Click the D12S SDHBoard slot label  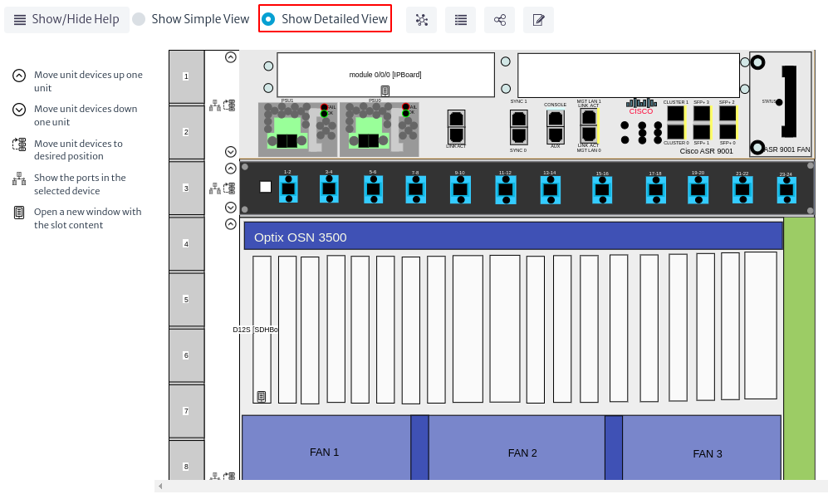click(x=255, y=330)
